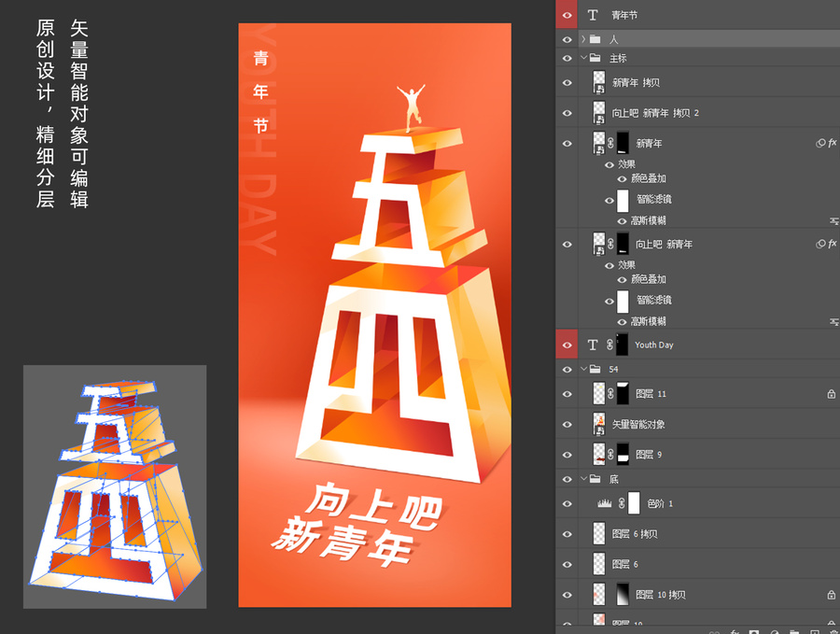
Task: Hide the 智能滤镜 under 向上吧 新青年
Action: click(x=609, y=302)
